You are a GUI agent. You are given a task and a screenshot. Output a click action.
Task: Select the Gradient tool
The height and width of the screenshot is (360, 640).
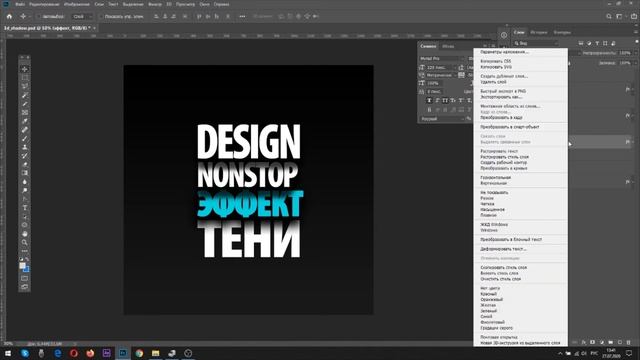(x=24, y=173)
